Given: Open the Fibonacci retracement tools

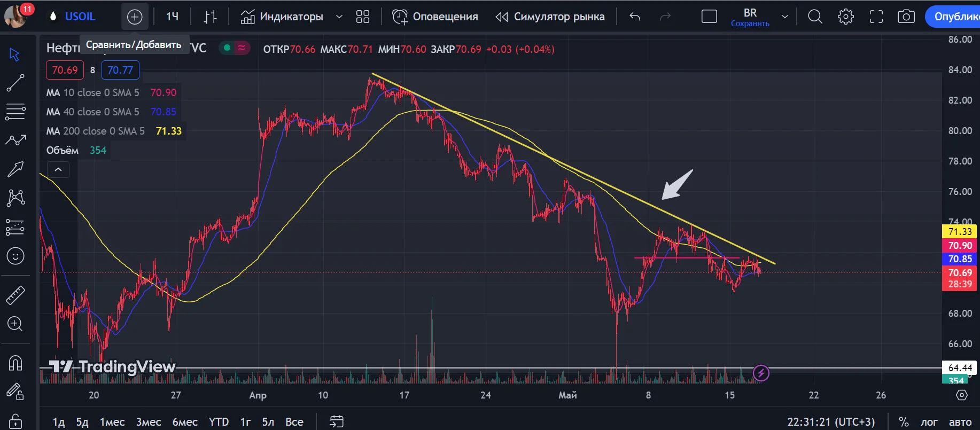Looking at the screenshot, I should (x=15, y=112).
